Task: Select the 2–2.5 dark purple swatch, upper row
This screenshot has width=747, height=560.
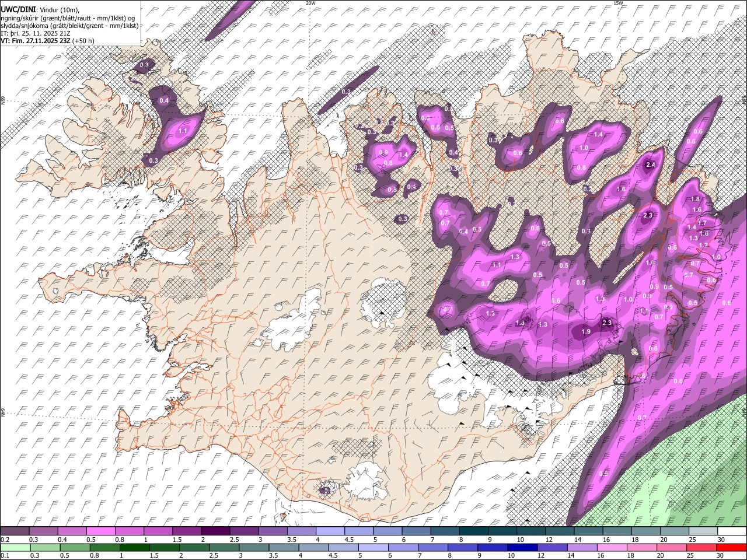Action: [x=215, y=531]
